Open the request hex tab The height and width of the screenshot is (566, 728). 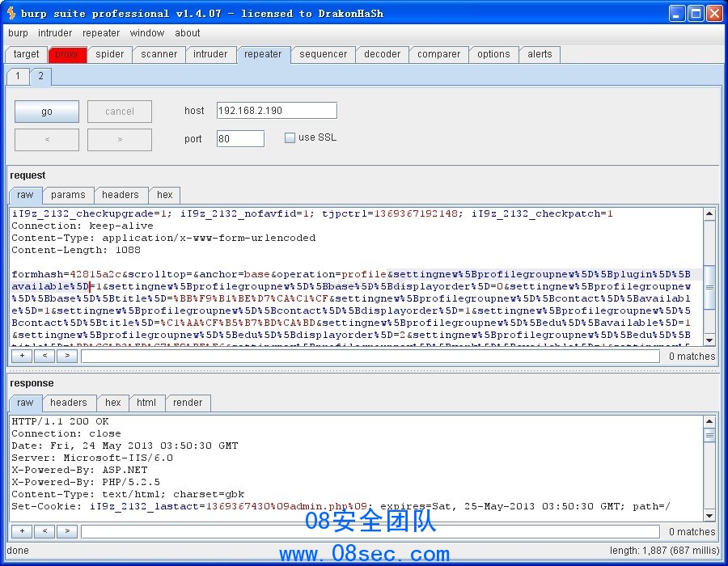pyautogui.click(x=165, y=195)
